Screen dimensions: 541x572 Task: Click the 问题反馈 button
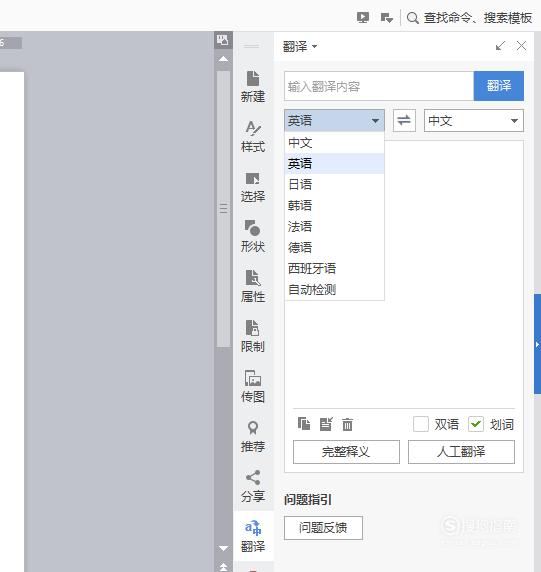coord(323,527)
